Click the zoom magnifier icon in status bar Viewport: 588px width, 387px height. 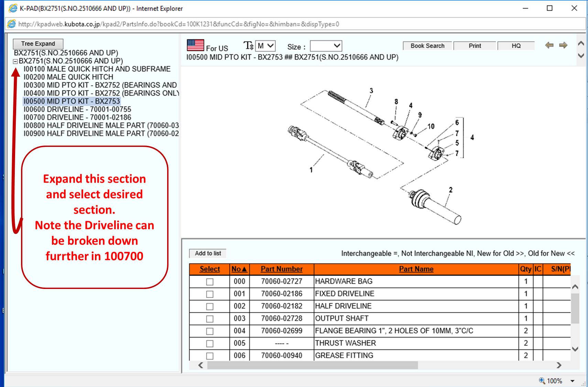click(542, 380)
